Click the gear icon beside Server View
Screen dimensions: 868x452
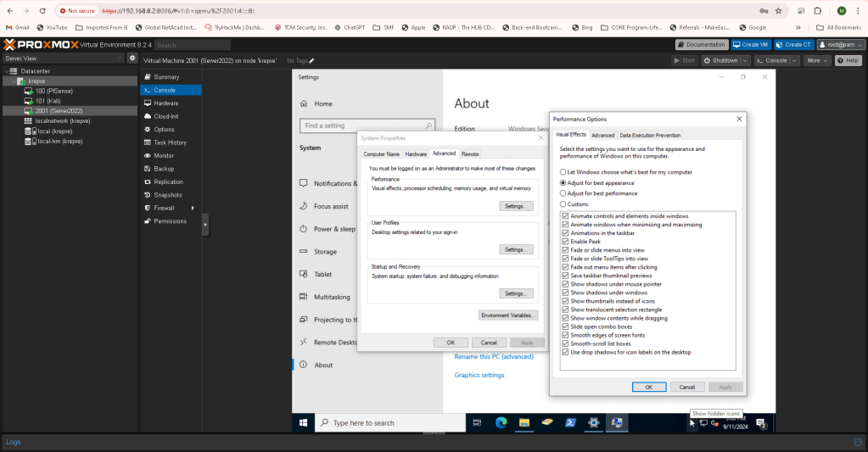(132, 59)
